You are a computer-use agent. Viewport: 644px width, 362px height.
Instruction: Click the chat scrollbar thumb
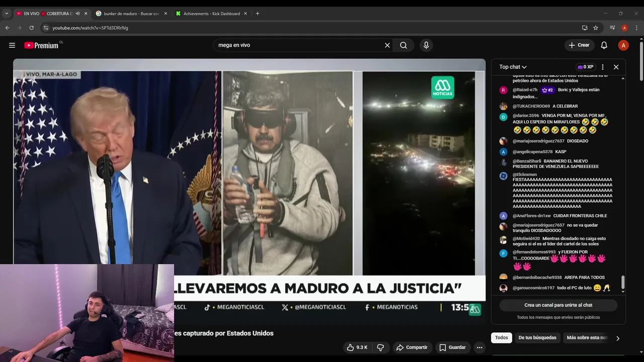[623, 282]
